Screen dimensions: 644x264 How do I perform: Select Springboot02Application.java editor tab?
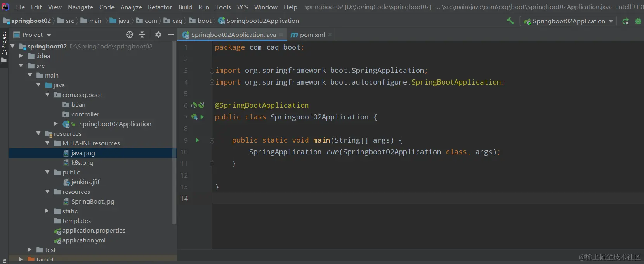pyautogui.click(x=233, y=35)
